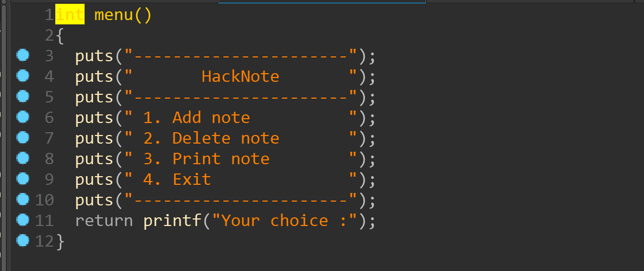Click the "1. Add note" string
The image size is (644, 271).
pyautogui.click(x=196, y=118)
